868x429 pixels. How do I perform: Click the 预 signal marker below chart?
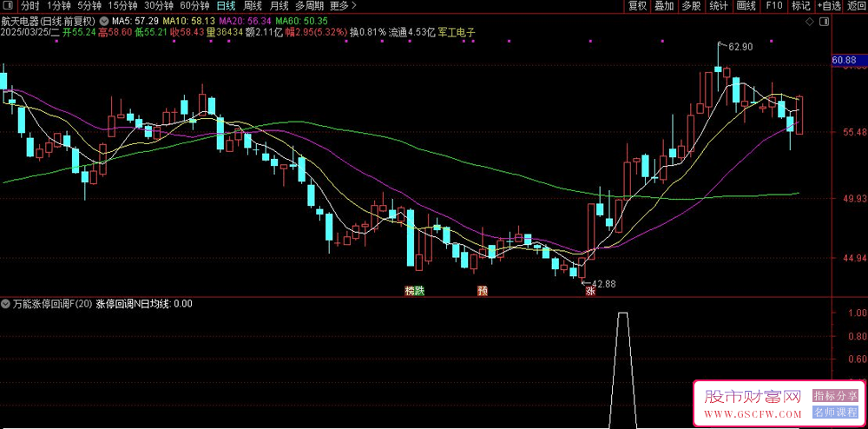click(x=482, y=291)
